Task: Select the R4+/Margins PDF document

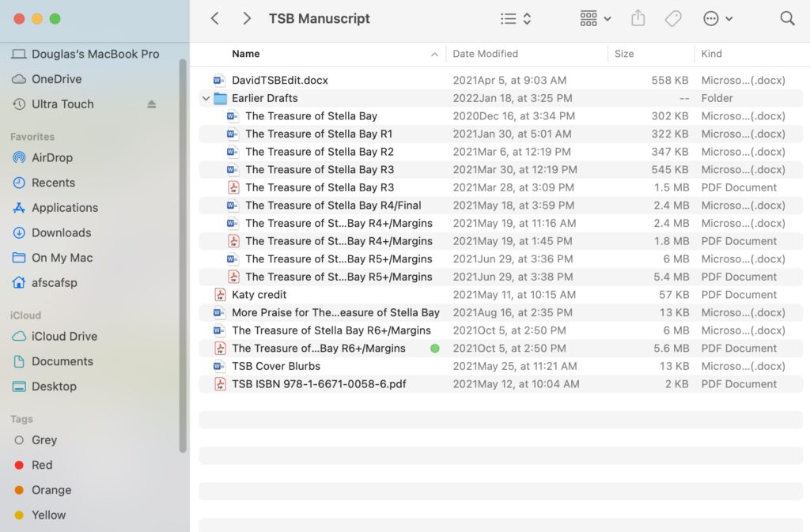Action: 501,241
